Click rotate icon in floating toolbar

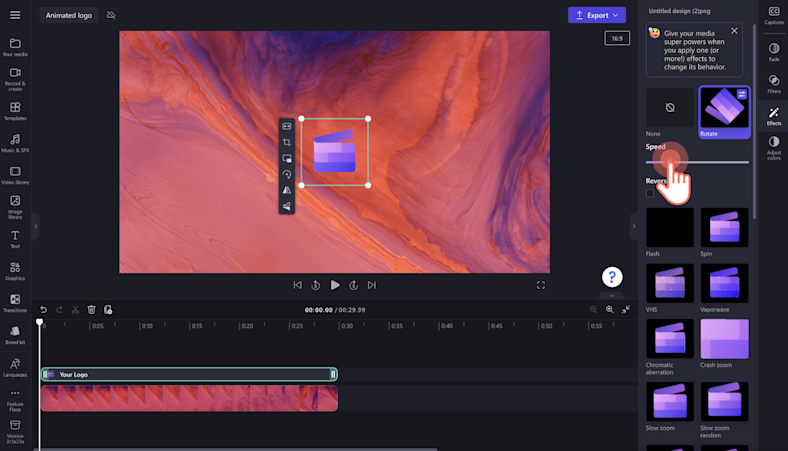coord(287,174)
